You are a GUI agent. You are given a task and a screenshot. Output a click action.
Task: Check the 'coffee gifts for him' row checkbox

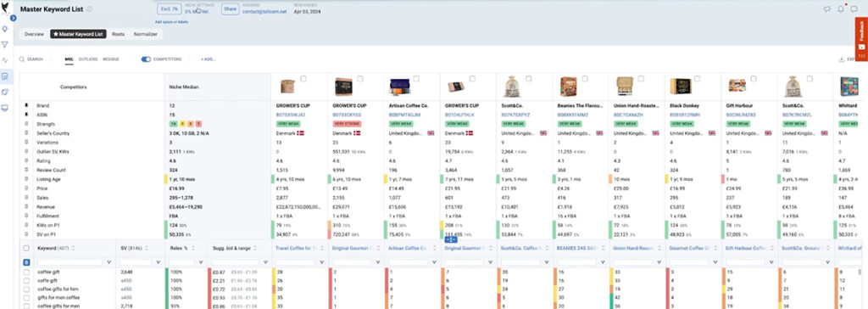click(x=26, y=289)
